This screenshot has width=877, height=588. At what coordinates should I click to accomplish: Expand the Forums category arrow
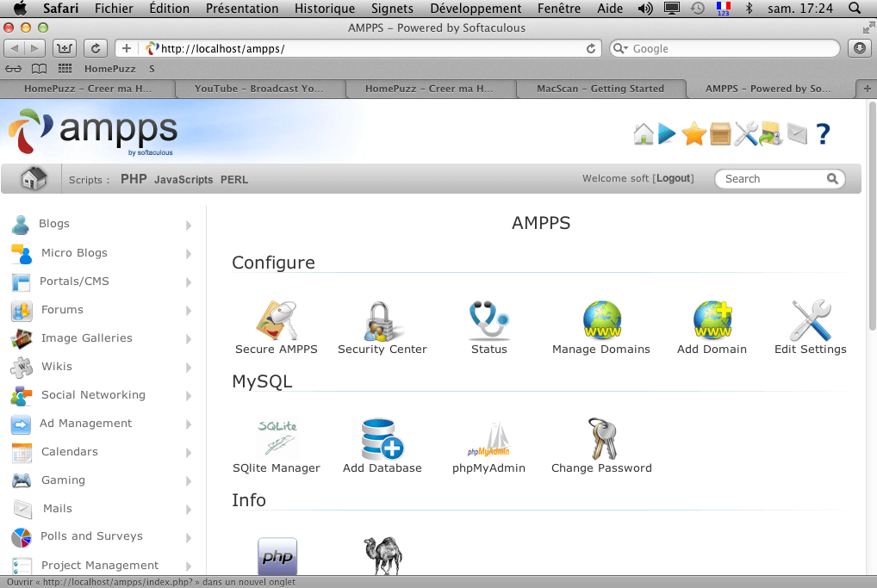[x=189, y=311]
